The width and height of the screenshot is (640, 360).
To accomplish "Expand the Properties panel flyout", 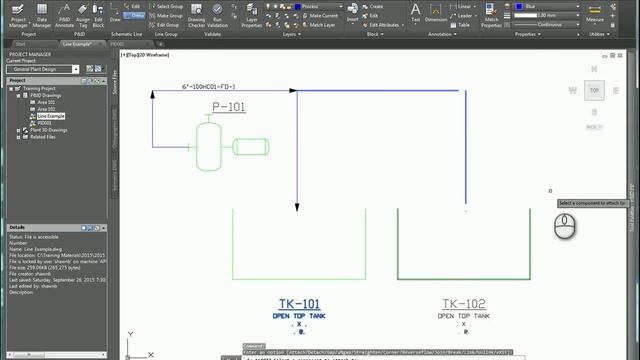I will (527, 34).
